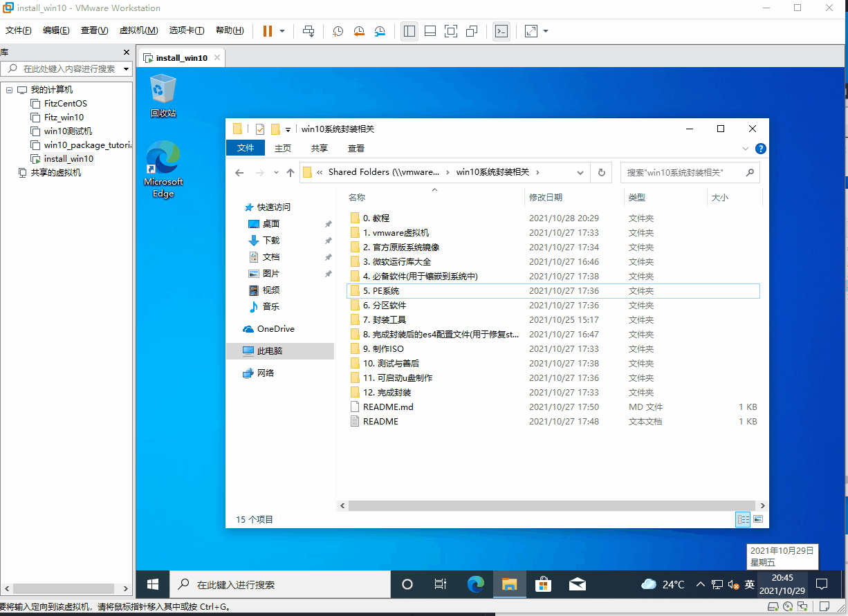Open Microsoft Edge from guest taskbar
The height and width of the screenshot is (616, 848).
tap(475, 584)
